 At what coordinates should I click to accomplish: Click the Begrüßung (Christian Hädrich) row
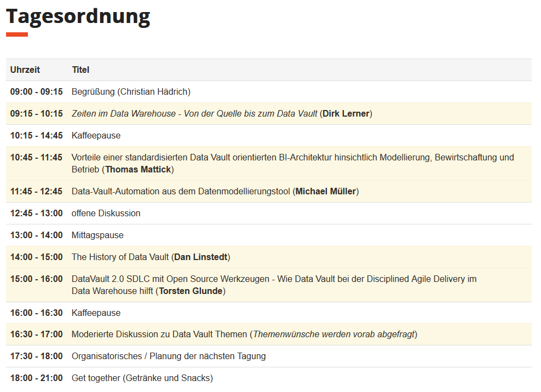pos(269,92)
